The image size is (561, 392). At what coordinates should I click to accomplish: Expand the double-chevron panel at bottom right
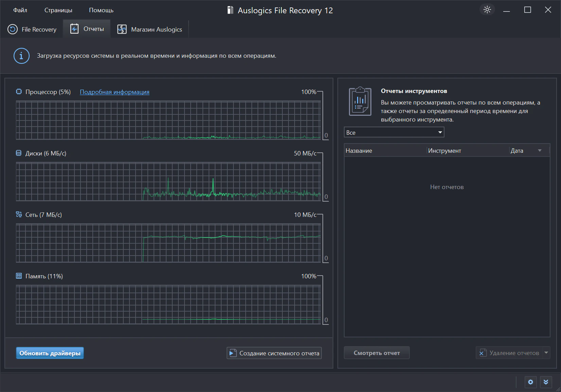pyautogui.click(x=546, y=382)
